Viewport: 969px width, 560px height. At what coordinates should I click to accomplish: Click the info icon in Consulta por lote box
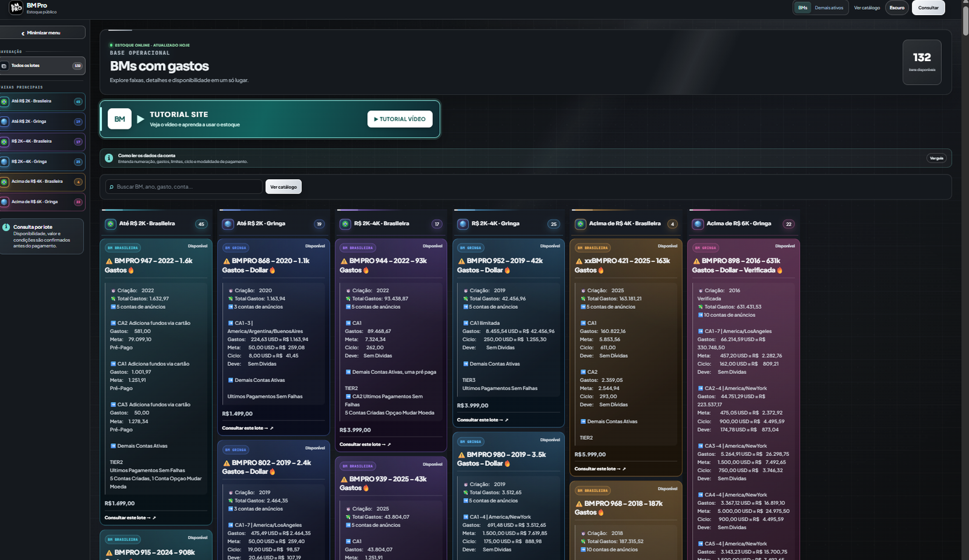(6, 228)
